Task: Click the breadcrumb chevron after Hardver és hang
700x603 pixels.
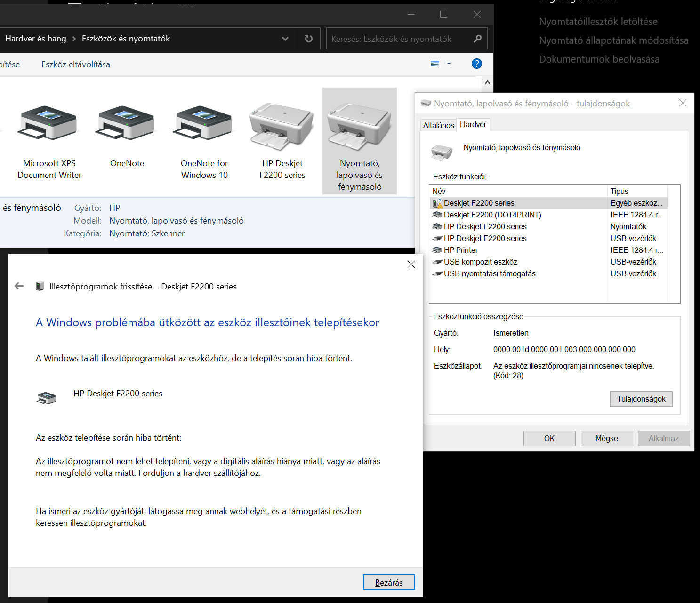Action: [x=74, y=39]
